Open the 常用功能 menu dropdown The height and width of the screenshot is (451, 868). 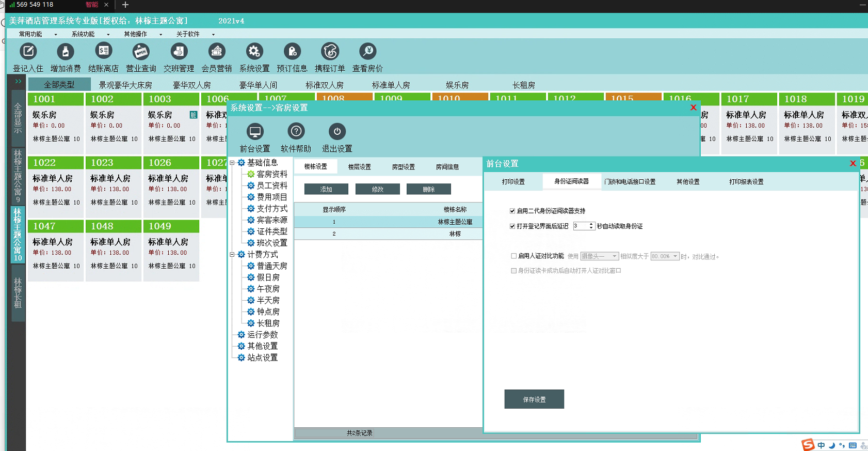(37, 34)
